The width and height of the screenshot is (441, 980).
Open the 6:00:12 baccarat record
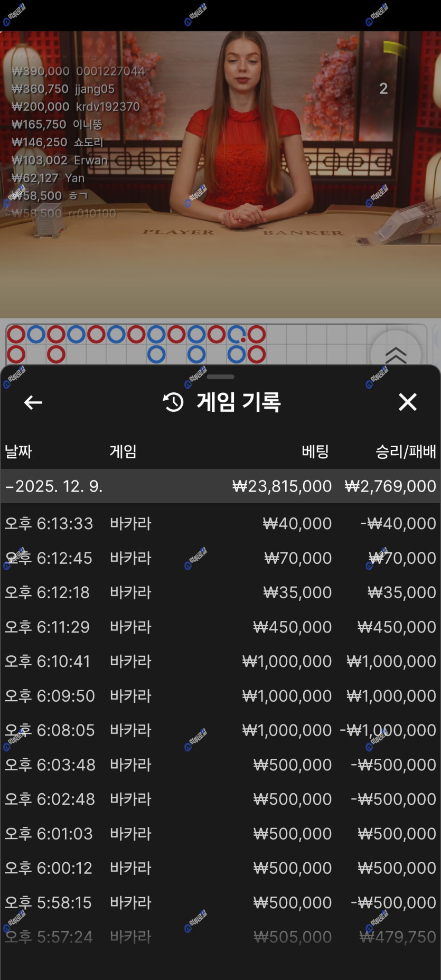coord(220,868)
